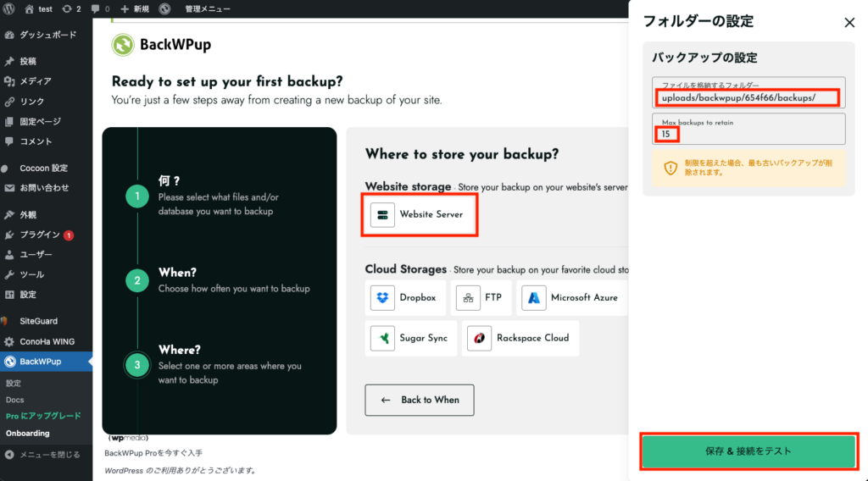This screenshot has height=481, width=868.
Task: Click the shield warning icon
Action: pyautogui.click(x=670, y=168)
